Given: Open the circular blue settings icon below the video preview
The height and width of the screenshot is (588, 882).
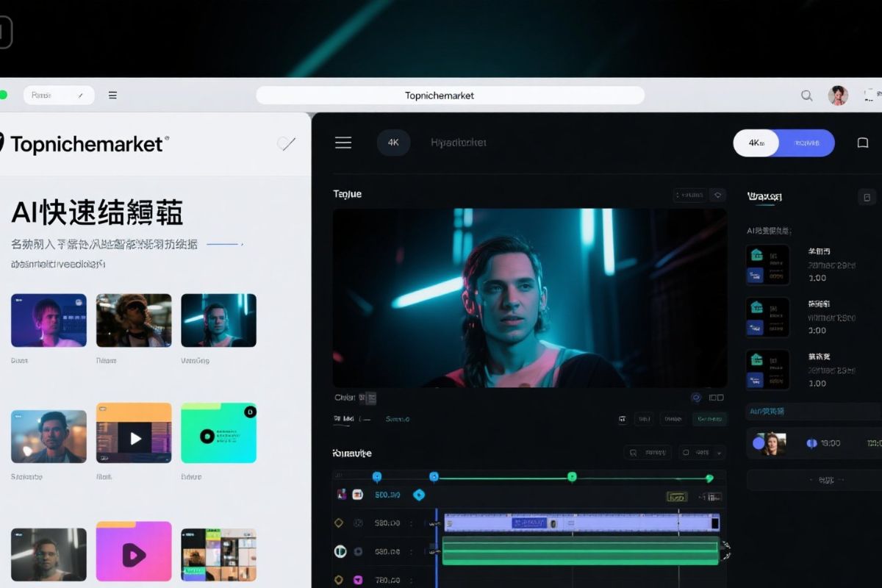Looking at the screenshot, I should (696, 398).
